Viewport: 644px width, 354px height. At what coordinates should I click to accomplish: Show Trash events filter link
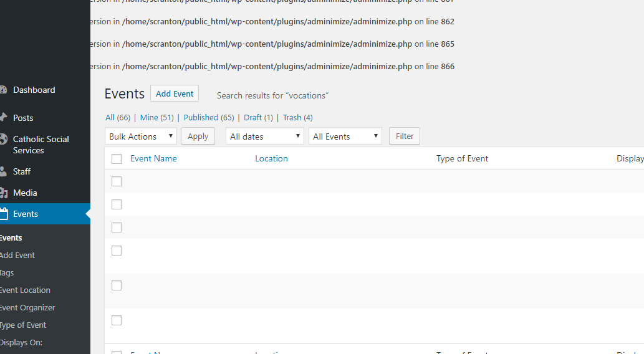tap(292, 117)
